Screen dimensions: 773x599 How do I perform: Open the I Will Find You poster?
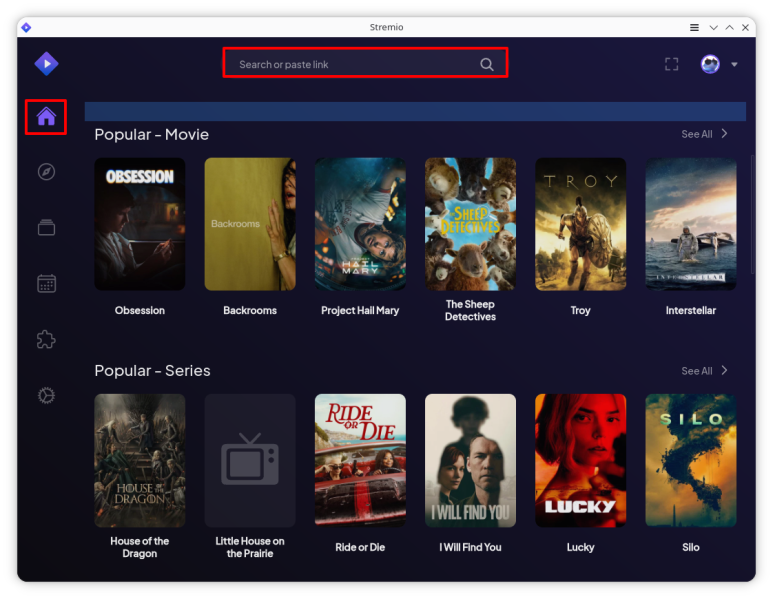click(x=470, y=460)
